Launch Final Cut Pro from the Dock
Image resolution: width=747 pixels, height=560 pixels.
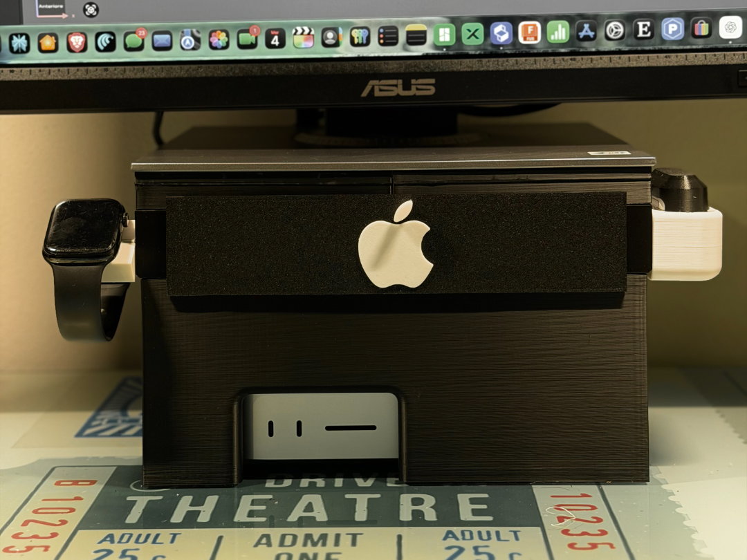pos(303,37)
